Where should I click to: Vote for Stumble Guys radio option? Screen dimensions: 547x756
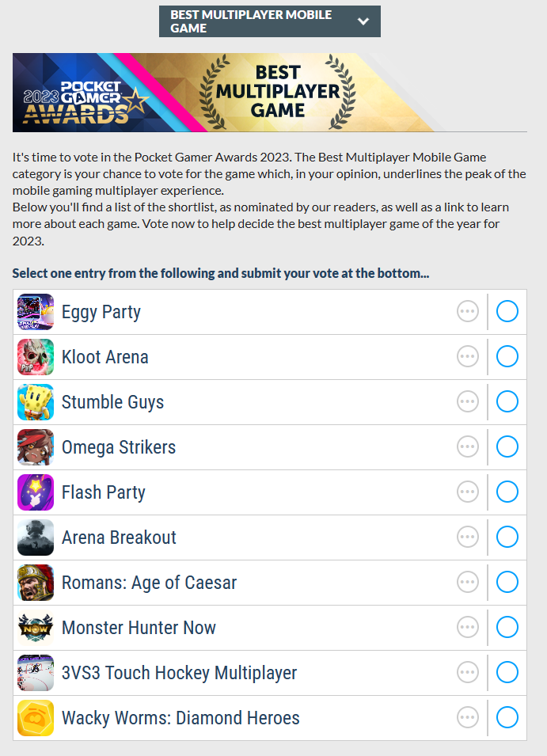click(x=507, y=402)
